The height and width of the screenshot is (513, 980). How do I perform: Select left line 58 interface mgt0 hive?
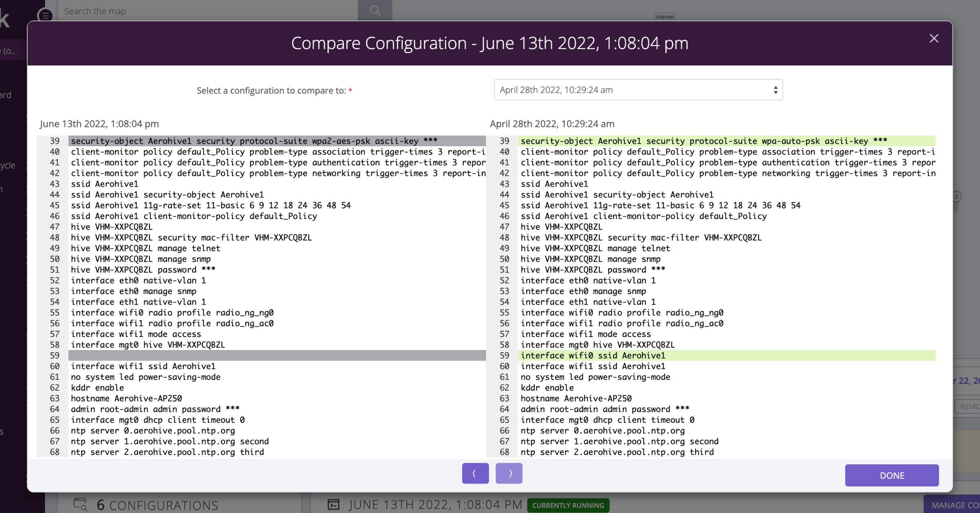pos(148,345)
